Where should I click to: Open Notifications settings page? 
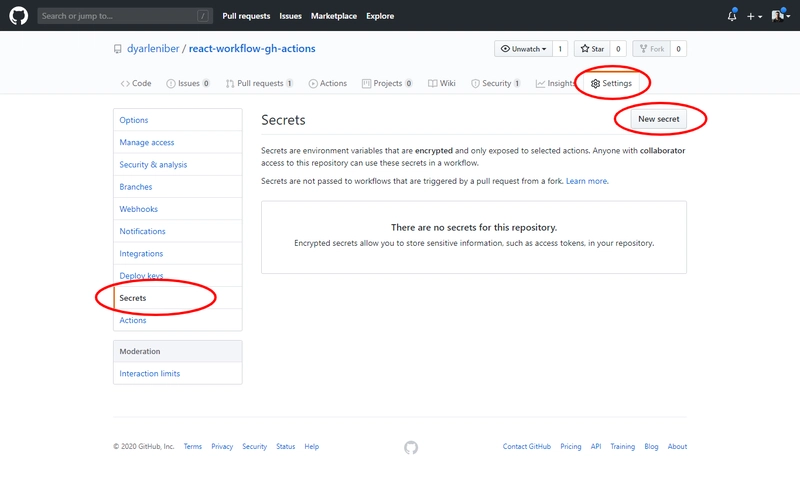point(178,231)
